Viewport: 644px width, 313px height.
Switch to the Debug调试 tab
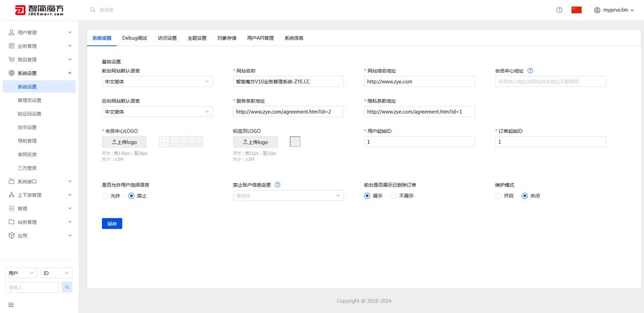tap(134, 38)
